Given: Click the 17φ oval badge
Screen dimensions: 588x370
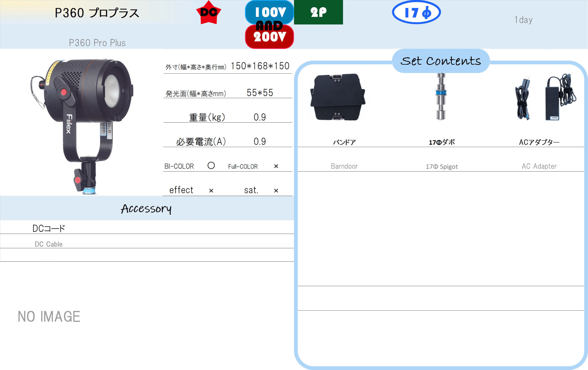Looking at the screenshot, I should (416, 12).
